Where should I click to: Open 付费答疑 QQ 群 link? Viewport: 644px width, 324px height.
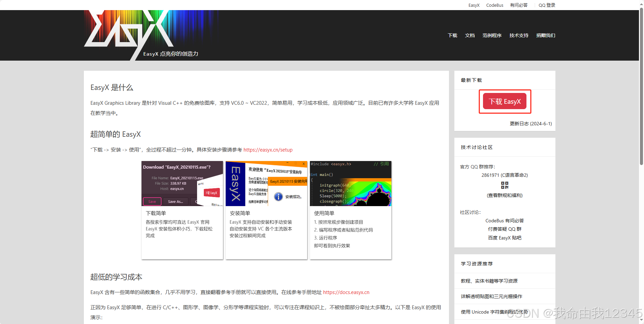505,229
